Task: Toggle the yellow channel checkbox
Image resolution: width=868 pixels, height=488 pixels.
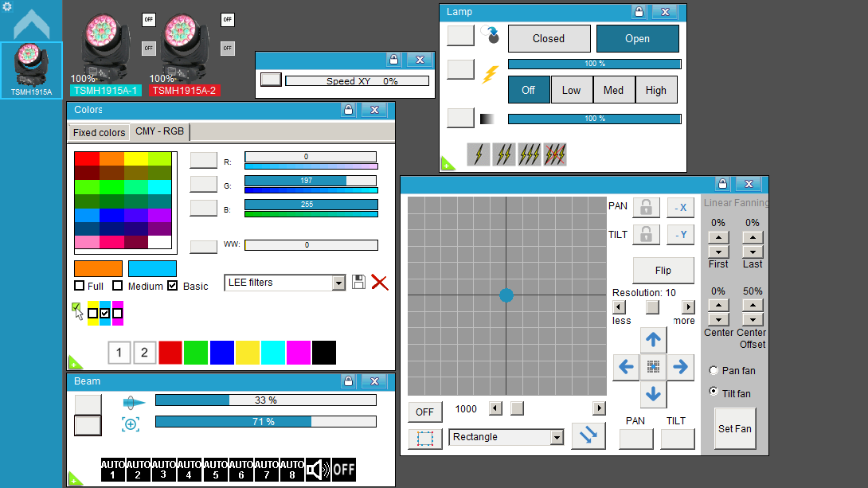Action: click(x=93, y=313)
